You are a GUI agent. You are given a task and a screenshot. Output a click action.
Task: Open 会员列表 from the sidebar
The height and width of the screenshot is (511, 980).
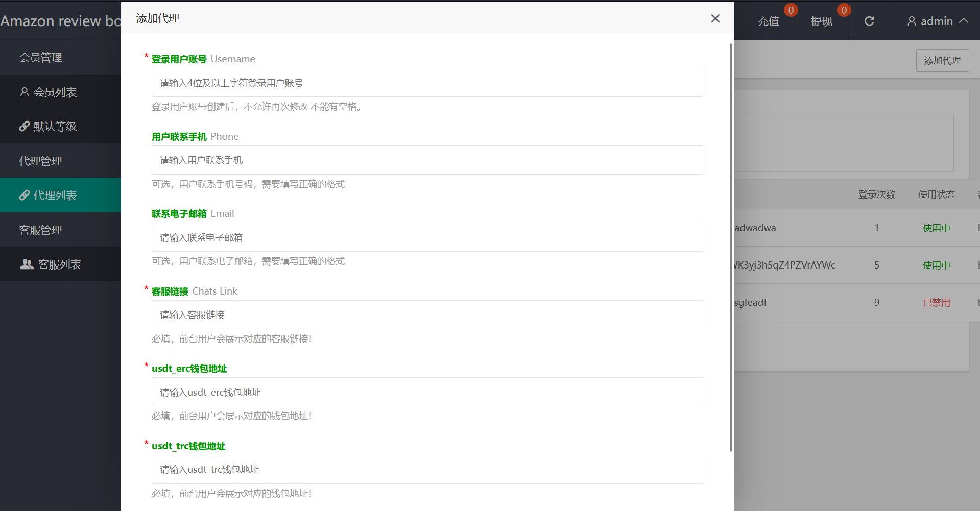click(x=55, y=92)
